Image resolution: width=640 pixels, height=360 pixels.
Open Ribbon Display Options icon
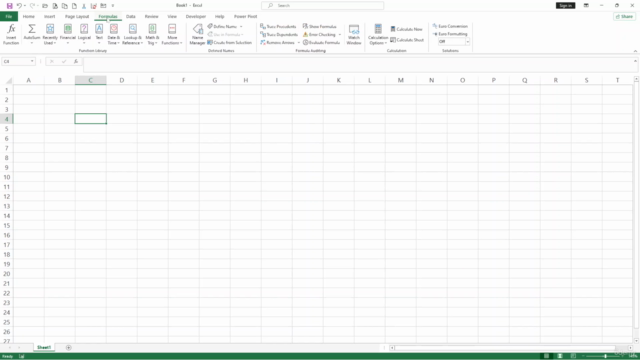pyautogui.click(x=586, y=6)
